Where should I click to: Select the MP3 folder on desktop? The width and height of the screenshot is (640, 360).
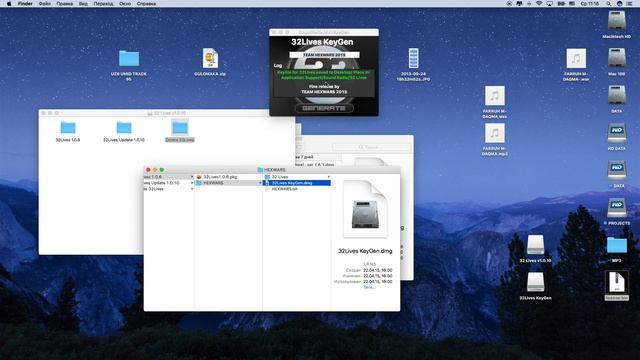(x=616, y=245)
